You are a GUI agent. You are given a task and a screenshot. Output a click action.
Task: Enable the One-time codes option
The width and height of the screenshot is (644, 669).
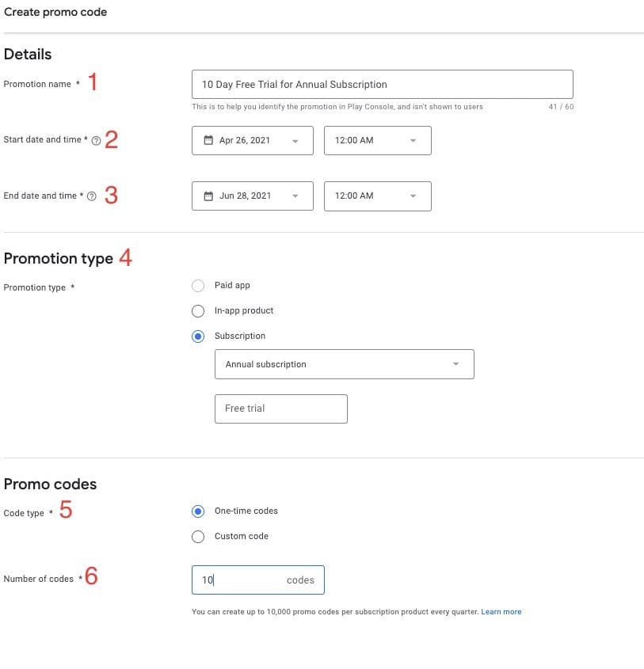coord(198,511)
